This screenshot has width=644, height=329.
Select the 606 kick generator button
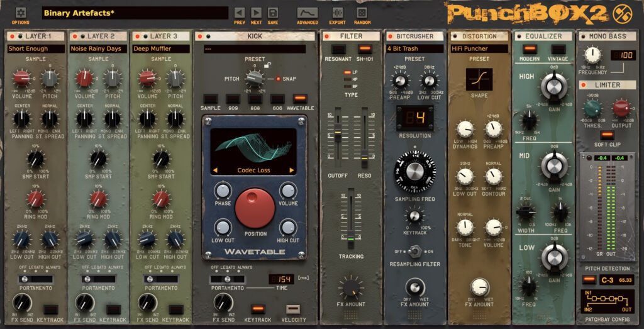point(277,99)
